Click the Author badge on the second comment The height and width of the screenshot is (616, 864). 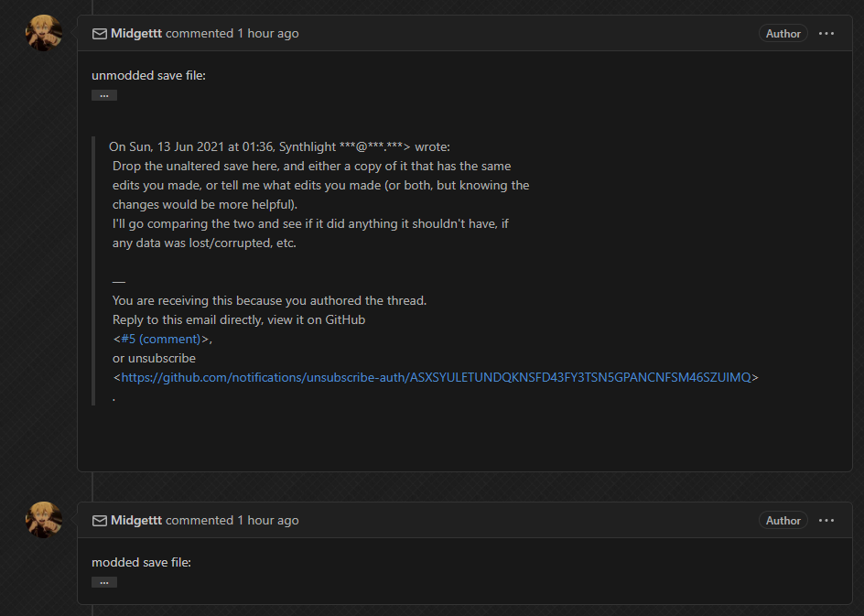pos(783,520)
